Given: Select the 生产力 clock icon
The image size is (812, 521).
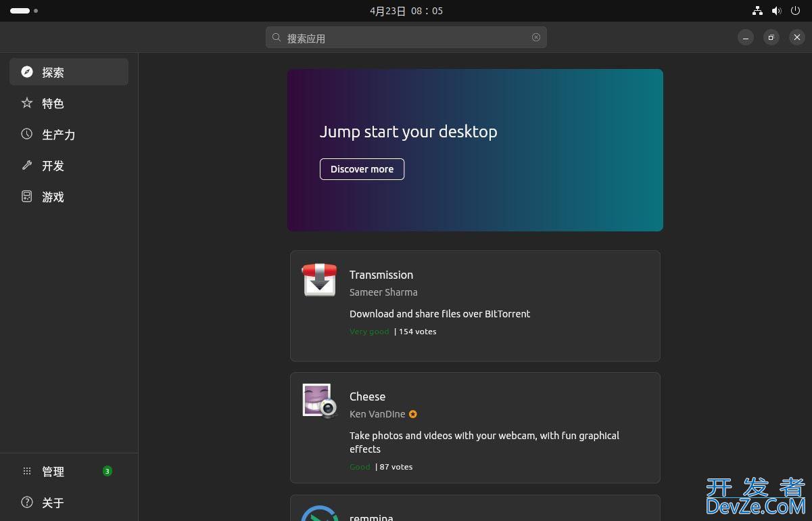Looking at the screenshot, I should click(27, 134).
